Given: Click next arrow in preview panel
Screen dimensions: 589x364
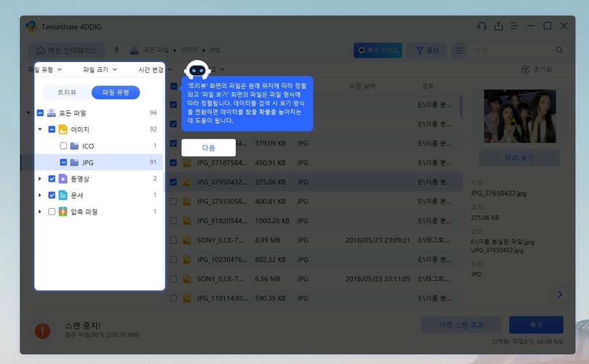Looking at the screenshot, I should 560,294.
